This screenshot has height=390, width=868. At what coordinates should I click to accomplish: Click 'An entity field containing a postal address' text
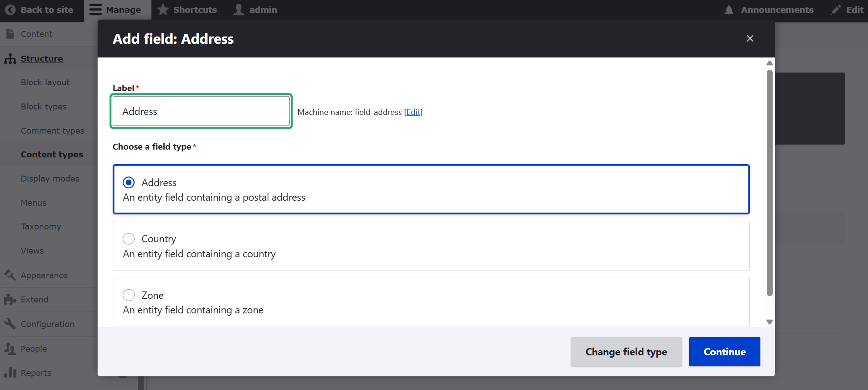pos(214,198)
